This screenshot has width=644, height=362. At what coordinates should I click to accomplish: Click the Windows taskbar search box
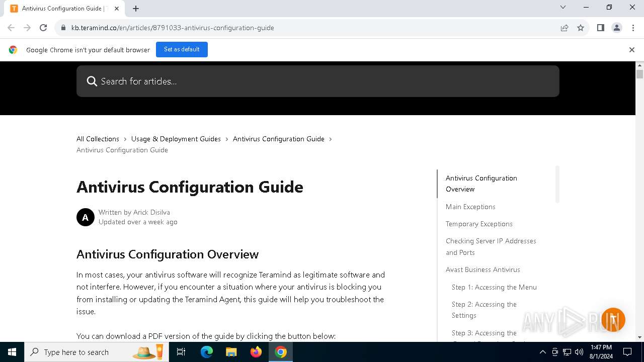[x=96, y=352]
